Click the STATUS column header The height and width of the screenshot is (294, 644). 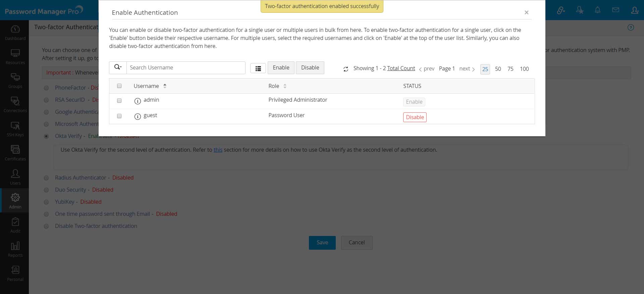[412, 86]
